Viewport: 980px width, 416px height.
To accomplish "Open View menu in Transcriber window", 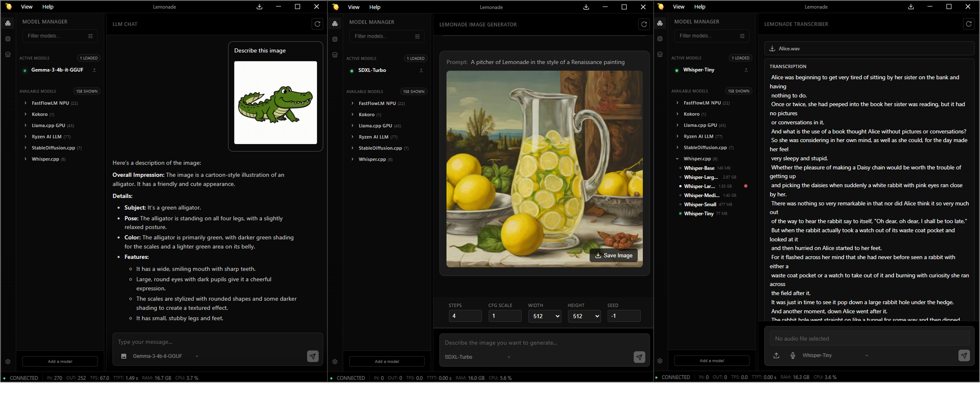I will (678, 7).
